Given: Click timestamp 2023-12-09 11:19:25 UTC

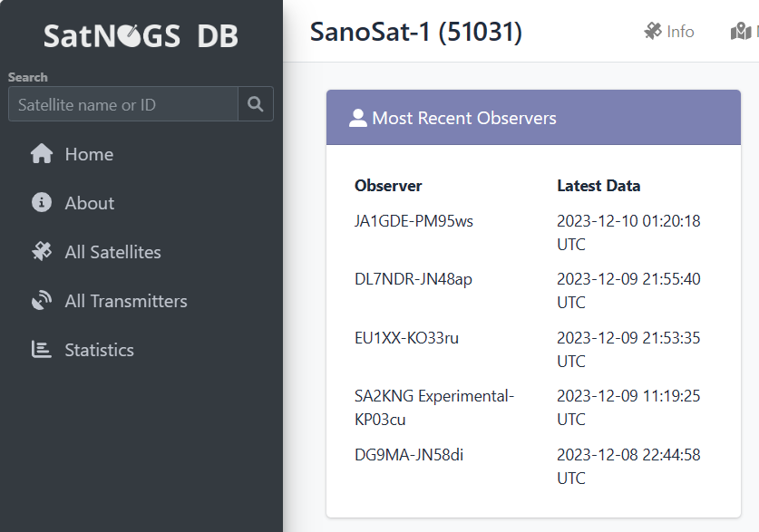Looking at the screenshot, I should tap(628, 407).
